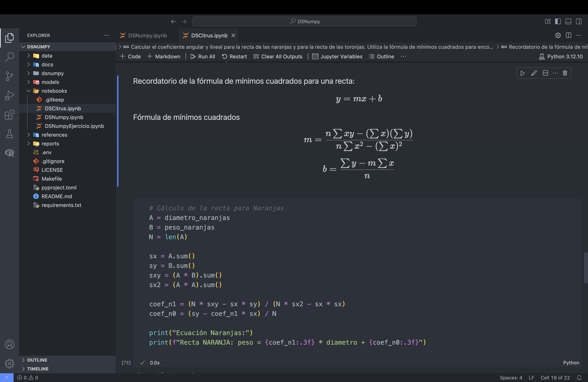The height and width of the screenshot is (382, 588).
Task: Edit the cell with the pencil icon
Action: 534,73
